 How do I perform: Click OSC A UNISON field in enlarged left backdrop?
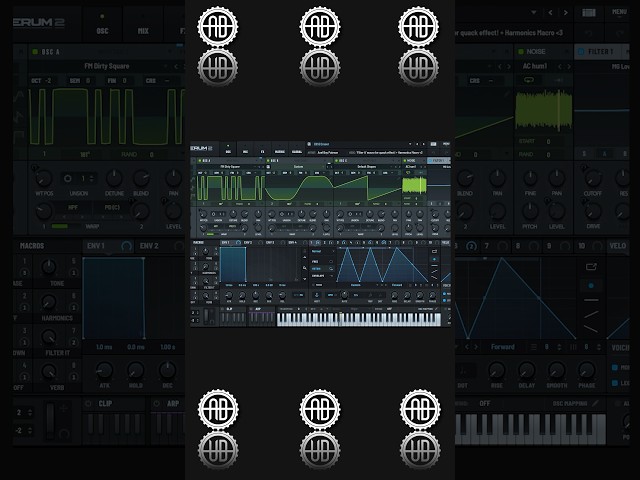(x=79, y=178)
